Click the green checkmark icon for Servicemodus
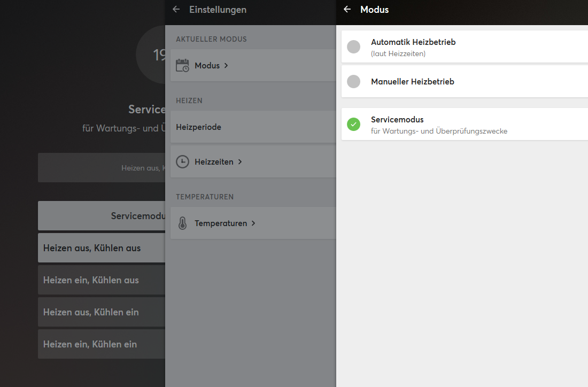This screenshot has height=387, width=588. pos(353,124)
